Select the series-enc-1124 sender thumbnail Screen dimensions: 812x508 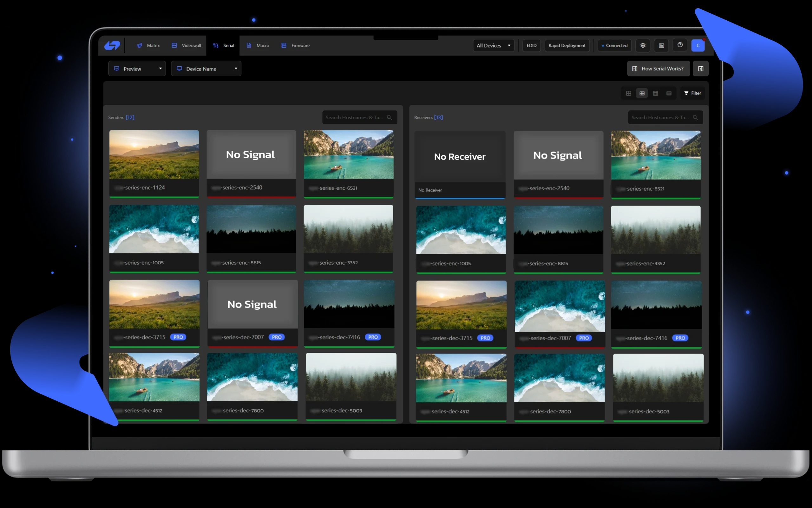click(154, 155)
